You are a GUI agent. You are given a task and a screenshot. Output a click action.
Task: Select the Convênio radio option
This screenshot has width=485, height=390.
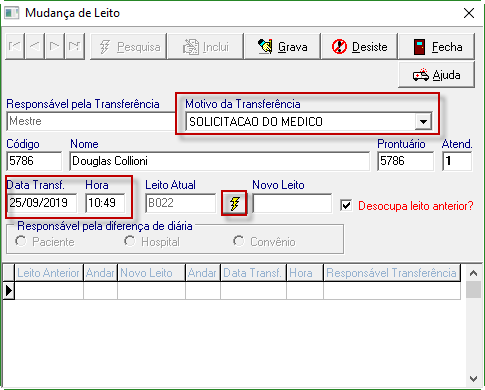tap(239, 241)
